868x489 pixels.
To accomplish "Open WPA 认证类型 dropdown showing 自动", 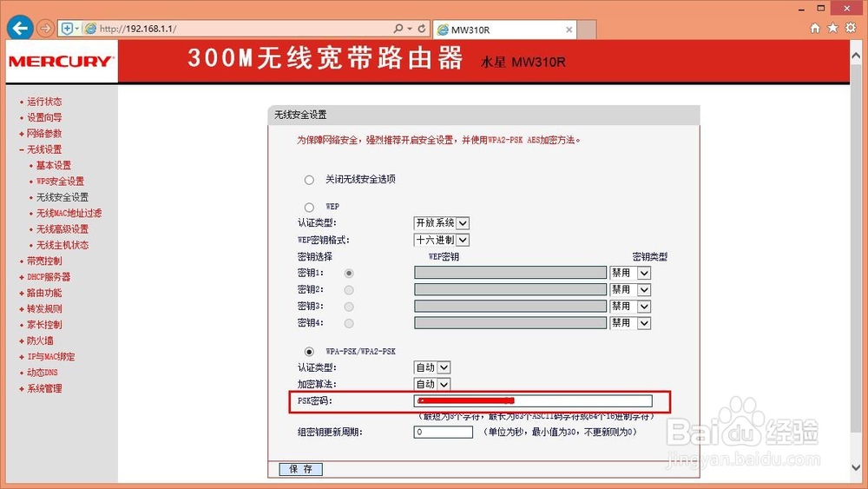I will click(431, 367).
